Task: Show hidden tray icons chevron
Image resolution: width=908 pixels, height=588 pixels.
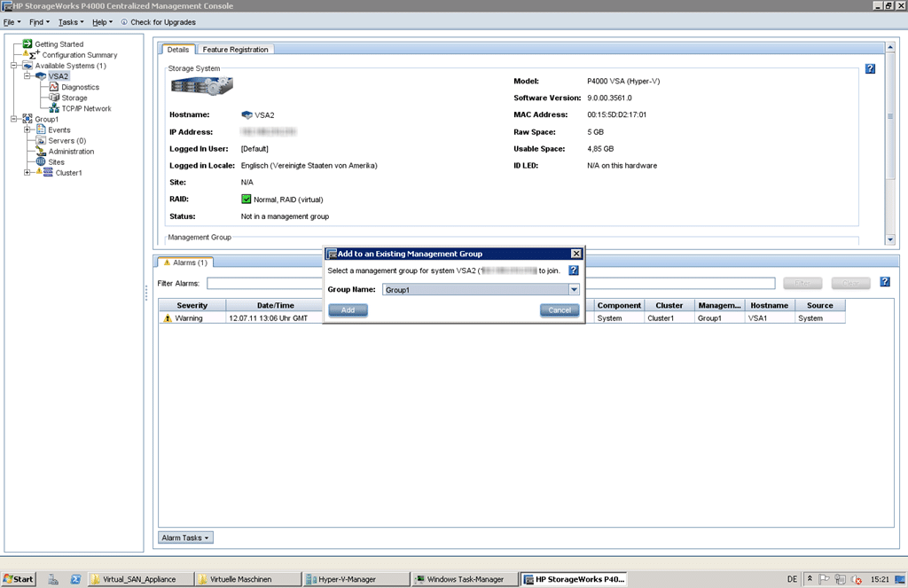Action: [810, 579]
